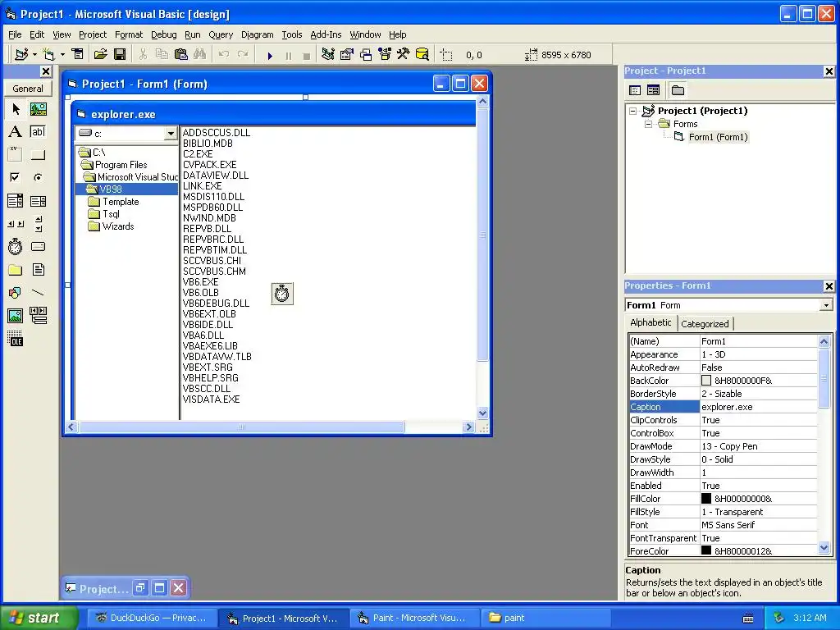Open the Add-Ins menu
840x630 pixels.
coord(326,34)
